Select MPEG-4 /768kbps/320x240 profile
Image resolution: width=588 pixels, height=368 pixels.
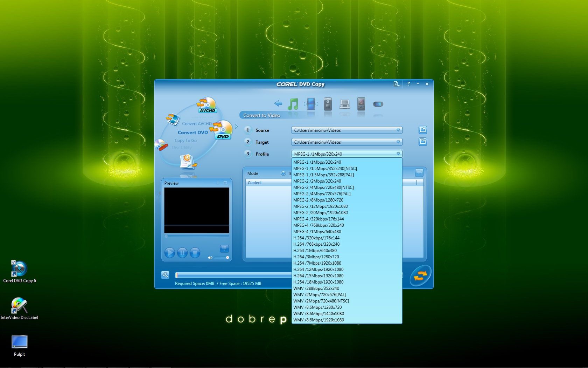pos(346,225)
